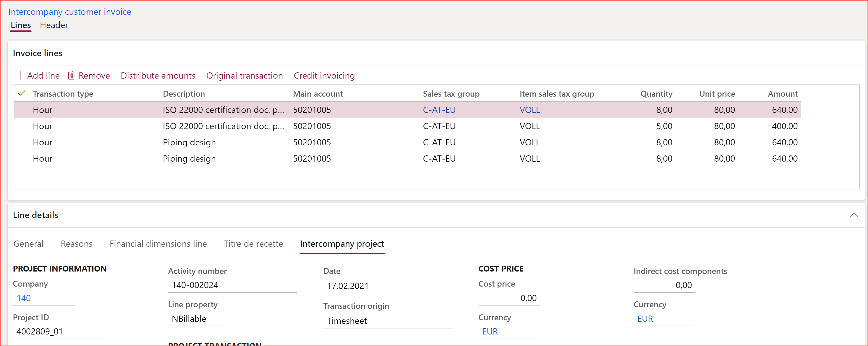Screen dimensions: 868x346
Task: Open the Intercompany customer invoice link
Action: click(x=70, y=12)
